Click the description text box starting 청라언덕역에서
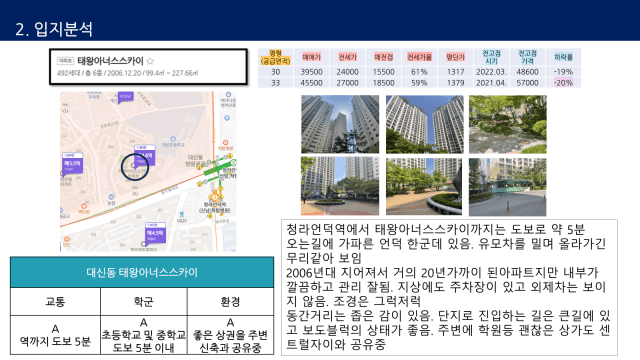This screenshot has height=360, width=640. click(x=449, y=287)
